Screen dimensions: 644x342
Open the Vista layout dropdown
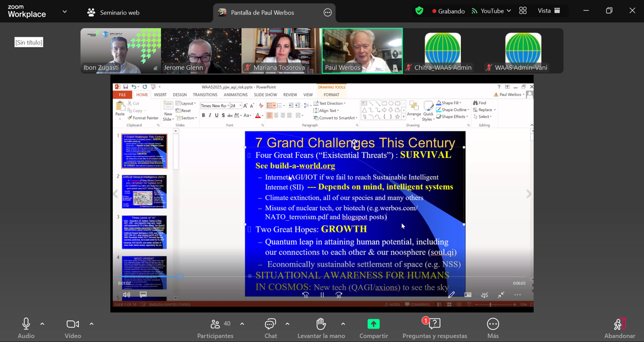click(548, 11)
